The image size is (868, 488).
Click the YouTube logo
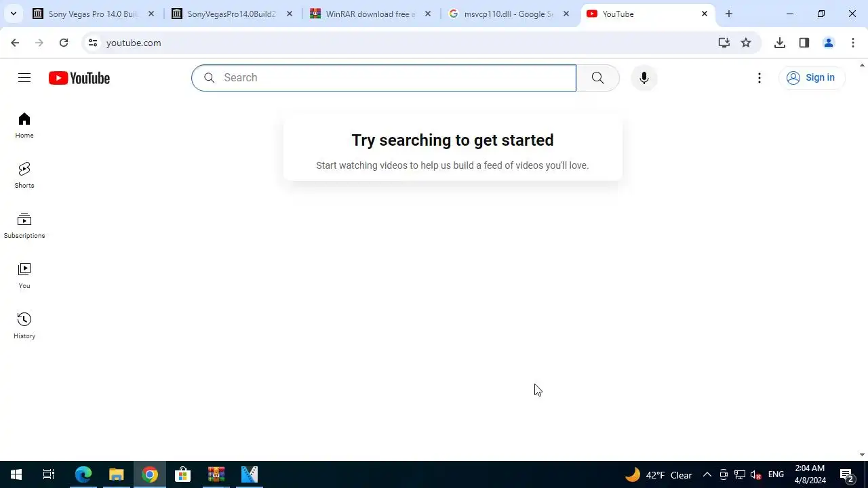79,78
